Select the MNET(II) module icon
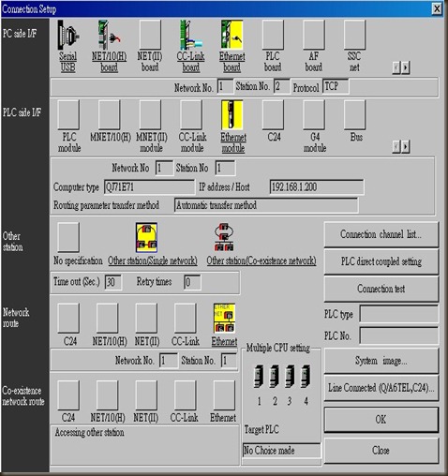Screen dimensions: 448x476 150,115
